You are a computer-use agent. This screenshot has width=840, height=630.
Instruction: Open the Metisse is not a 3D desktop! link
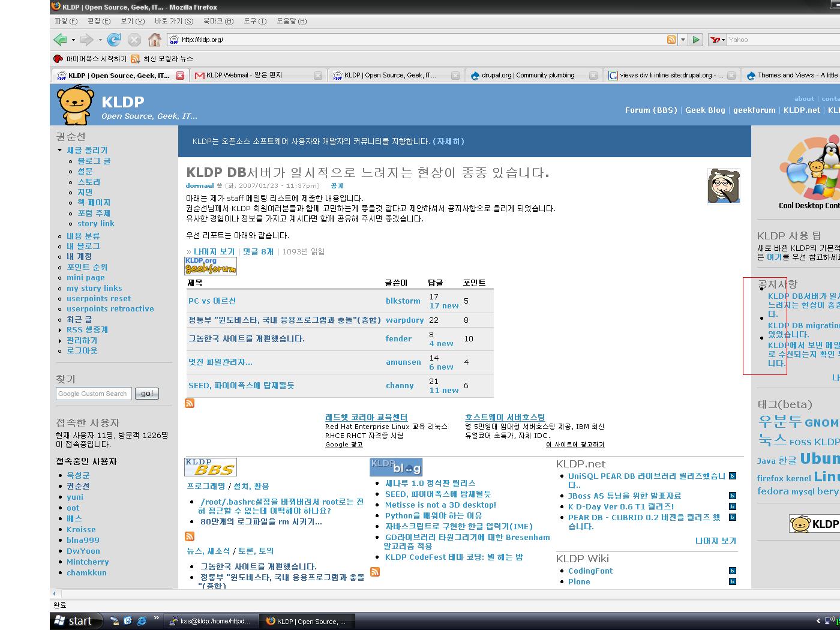(440, 505)
